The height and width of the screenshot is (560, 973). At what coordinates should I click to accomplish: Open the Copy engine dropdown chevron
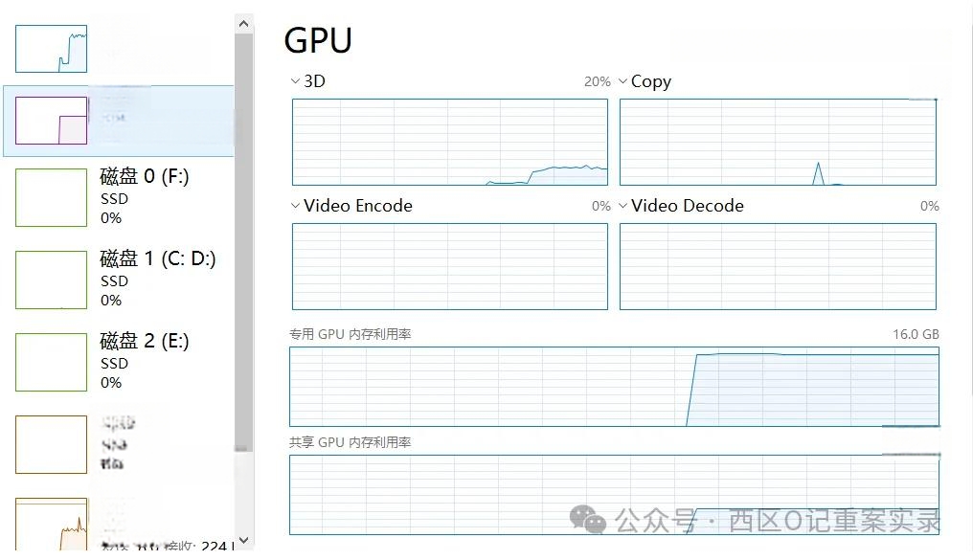[x=623, y=81]
